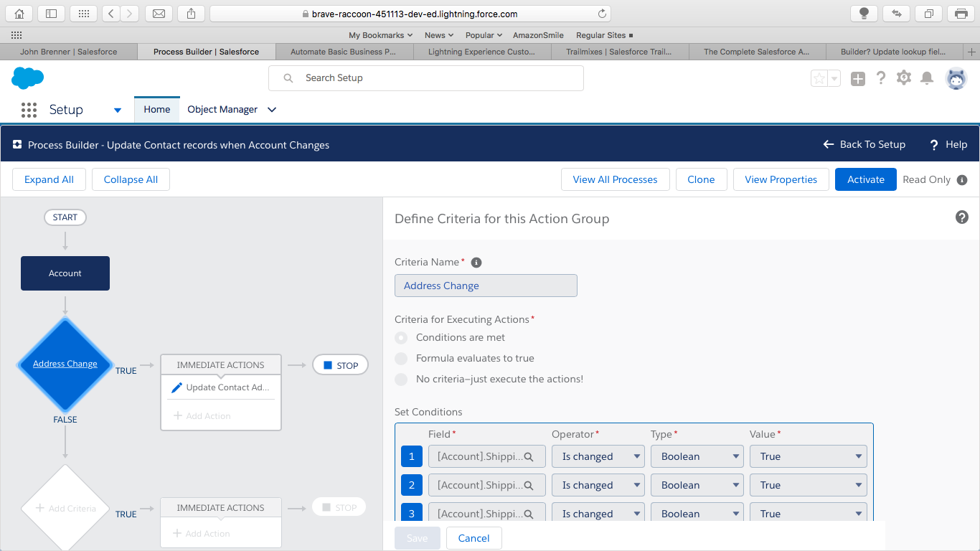Viewport: 980px width, 551px height.
Task: Click the Criteria Name info icon
Action: 476,263
